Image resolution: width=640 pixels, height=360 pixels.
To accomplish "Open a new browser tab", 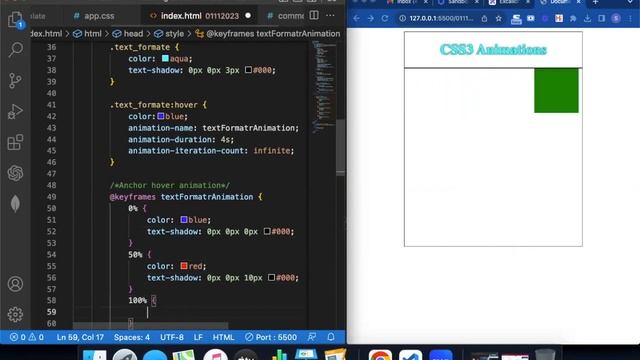I will click(x=596, y=2).
